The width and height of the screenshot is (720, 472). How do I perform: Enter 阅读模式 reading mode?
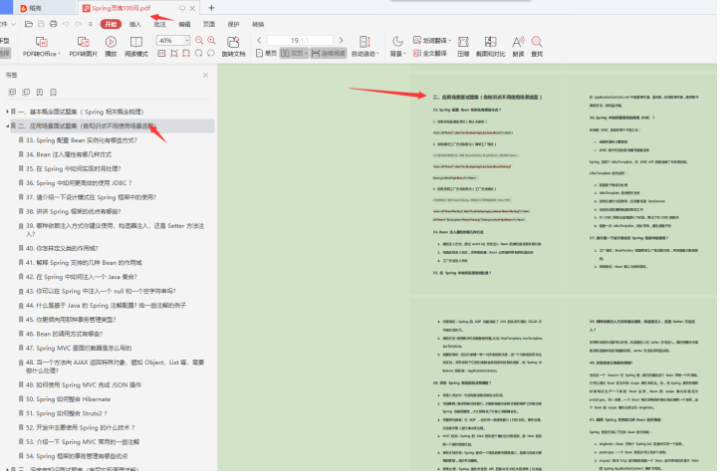pos(136,47)
